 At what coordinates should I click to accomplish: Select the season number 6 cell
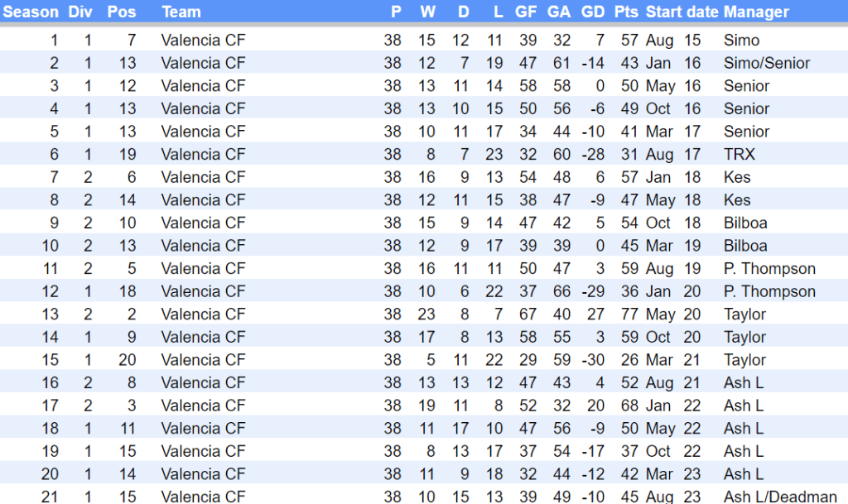[x=55, y=154]
